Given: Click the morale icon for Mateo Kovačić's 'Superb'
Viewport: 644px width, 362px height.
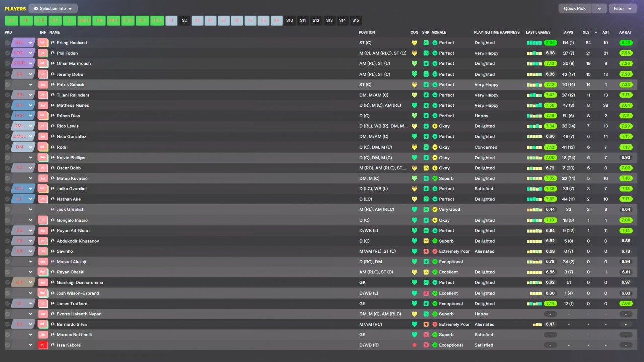Looking at the screenshot, I should (x=435, y=178).
